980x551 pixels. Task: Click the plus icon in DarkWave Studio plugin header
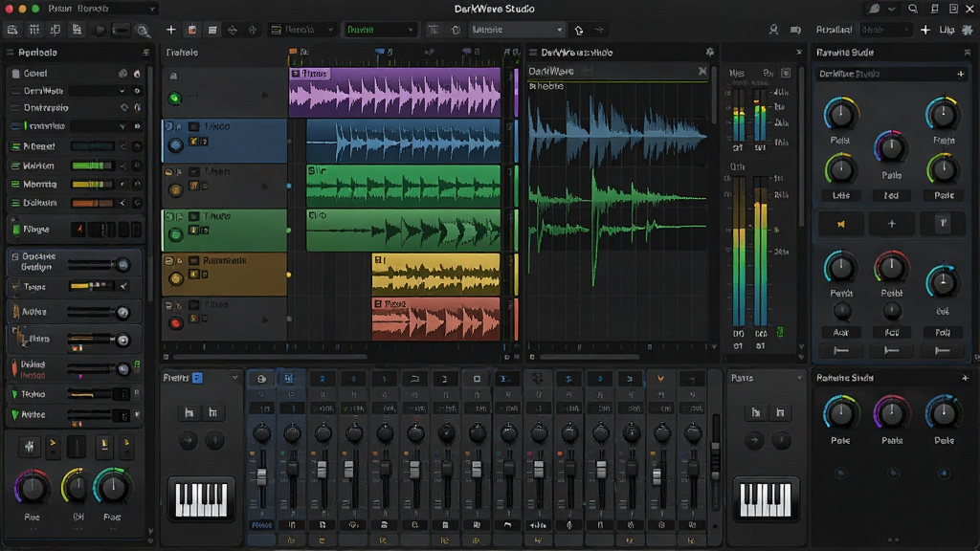click(x=961, y=74)
